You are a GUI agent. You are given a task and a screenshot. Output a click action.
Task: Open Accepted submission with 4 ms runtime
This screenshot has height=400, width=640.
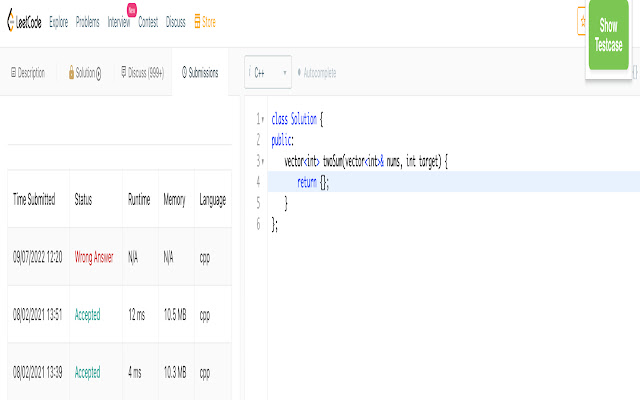87,372
